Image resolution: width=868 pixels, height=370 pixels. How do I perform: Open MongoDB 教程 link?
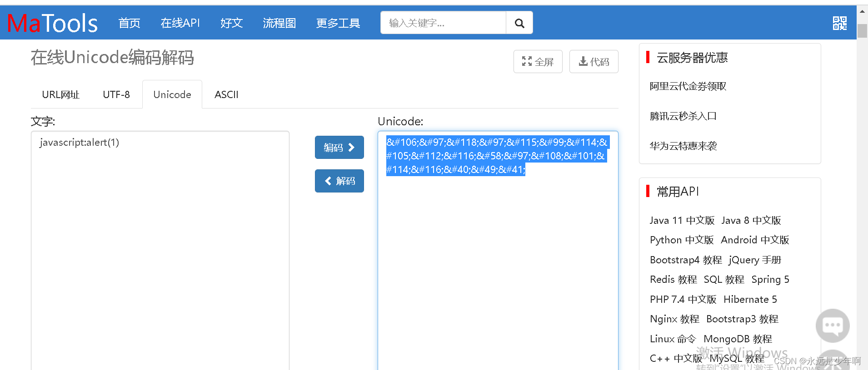click(738, 339)
